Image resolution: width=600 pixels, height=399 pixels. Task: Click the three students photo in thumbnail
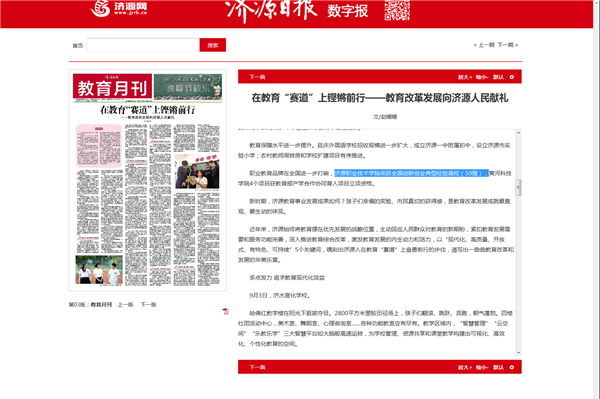[99, 270]
